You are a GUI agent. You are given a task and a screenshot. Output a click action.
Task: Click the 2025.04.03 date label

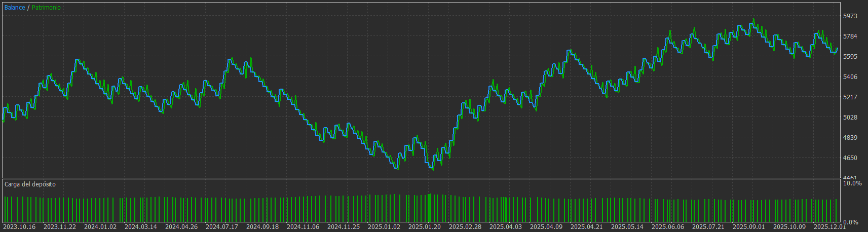tap(506, 227)
